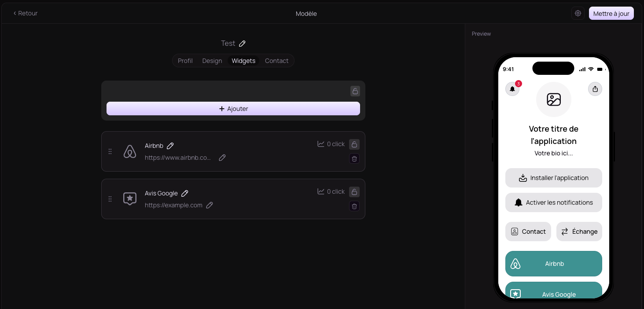Grab the Airbnb row drag handle

(110, 151)
